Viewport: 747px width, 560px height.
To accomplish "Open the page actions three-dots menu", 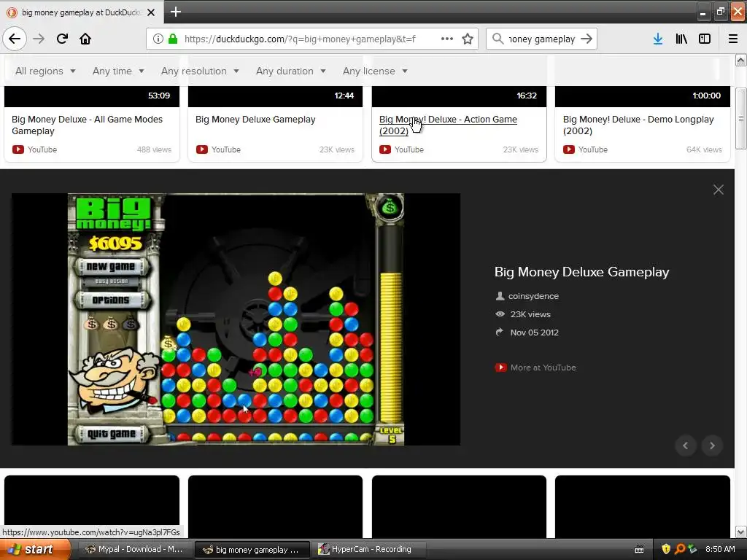I will tap(447, 39).
